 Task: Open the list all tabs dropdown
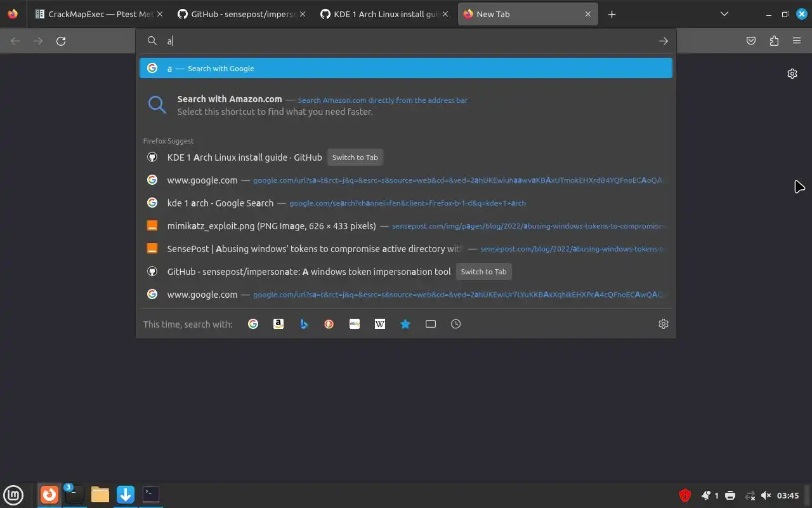click(724, 14)
